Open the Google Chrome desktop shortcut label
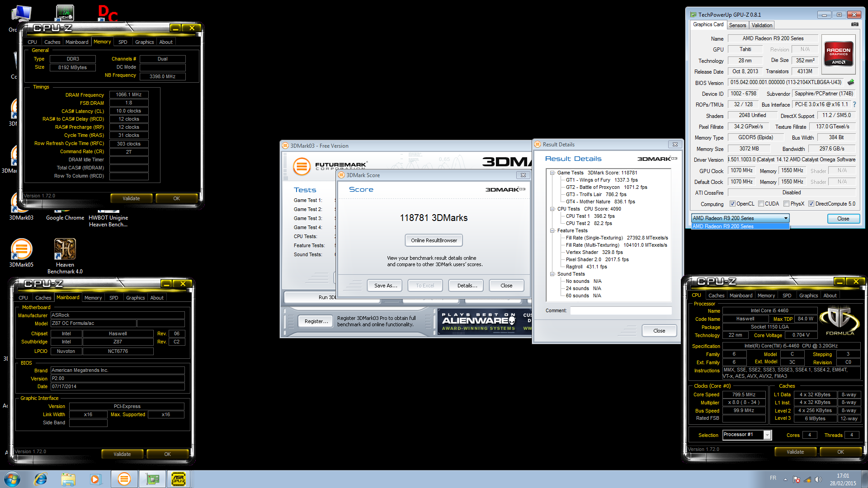Screen dimensions: 868x488 [x=65, y=218]
